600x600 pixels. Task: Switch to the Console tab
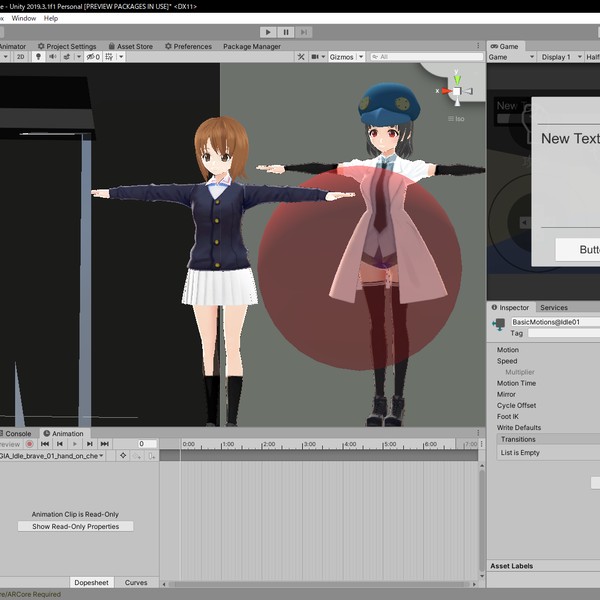(x=18, y=434)
